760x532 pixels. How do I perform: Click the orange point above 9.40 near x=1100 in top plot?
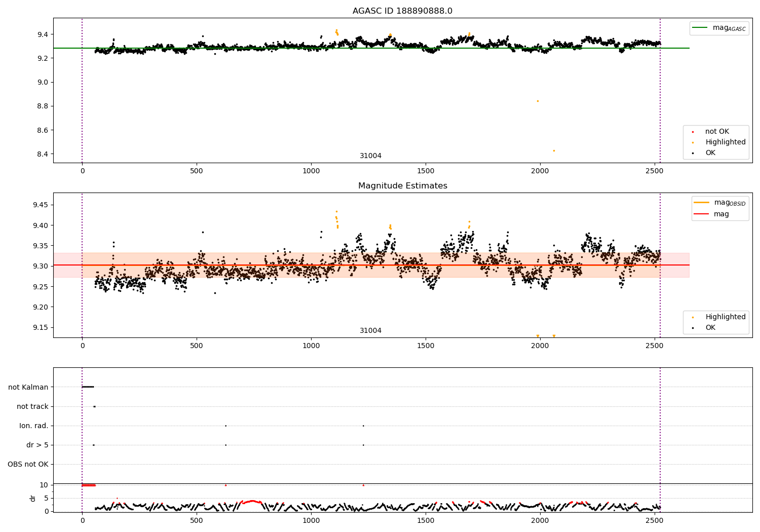pyautogui.click(x=336, y=30)
